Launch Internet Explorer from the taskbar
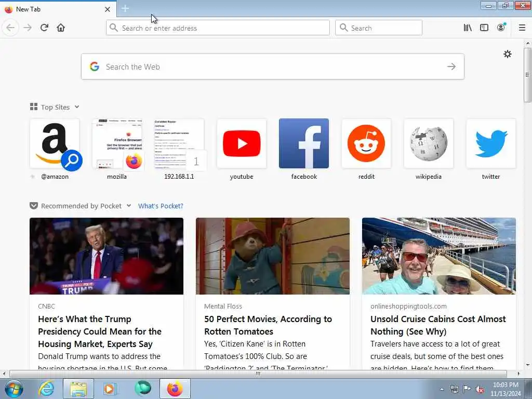Screen dimensions: 532x399 point(46,389)
